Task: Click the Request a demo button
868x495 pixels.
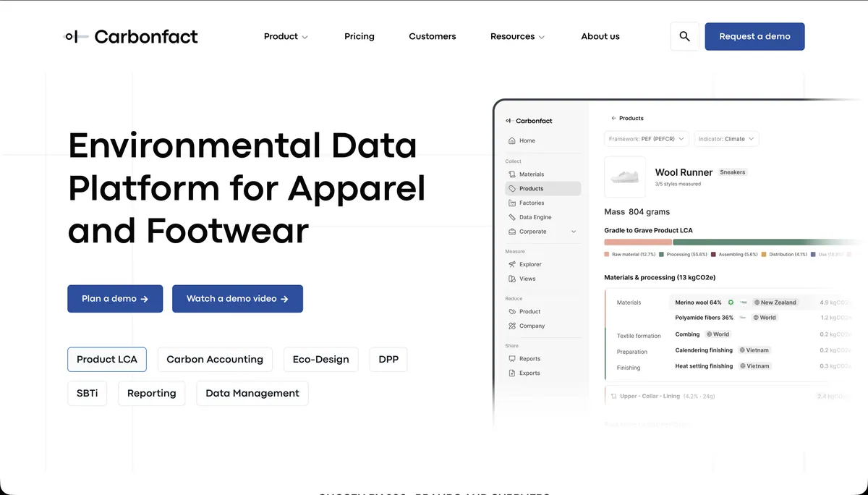Action: coord(754,36)
